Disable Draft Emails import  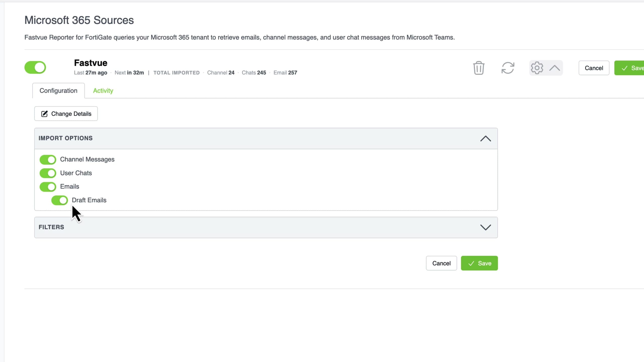point(60,200)
